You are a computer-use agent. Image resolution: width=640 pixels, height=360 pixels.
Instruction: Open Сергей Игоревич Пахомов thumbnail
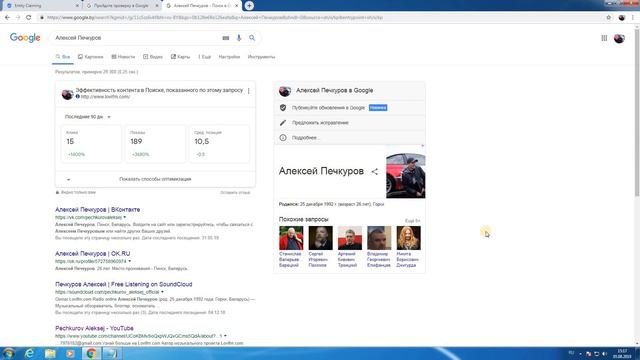pyautogui.click(x=320, y=238)
